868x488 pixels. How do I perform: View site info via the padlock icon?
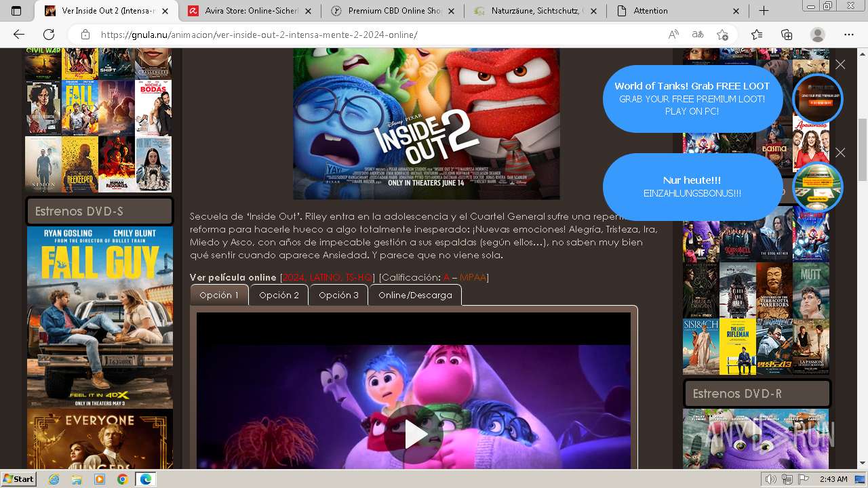(85, 35)
